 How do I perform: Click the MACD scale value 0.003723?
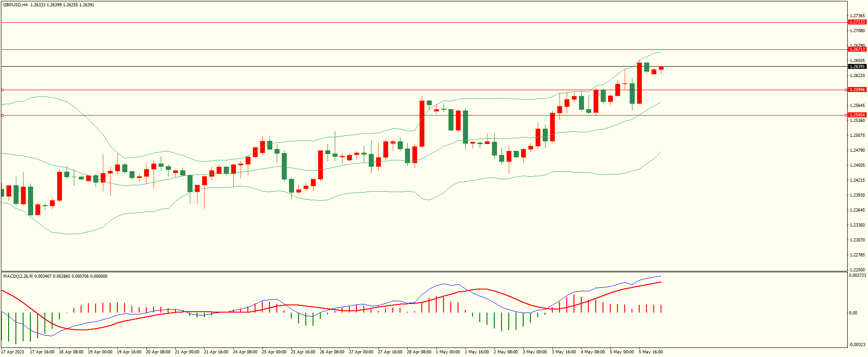[858, 275]
